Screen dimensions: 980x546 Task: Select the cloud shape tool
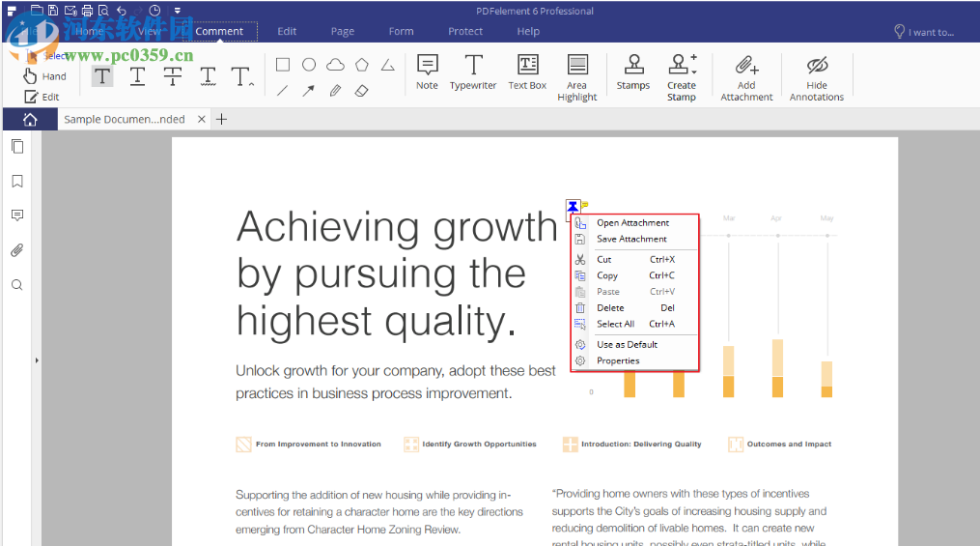(x=335, y=65)
